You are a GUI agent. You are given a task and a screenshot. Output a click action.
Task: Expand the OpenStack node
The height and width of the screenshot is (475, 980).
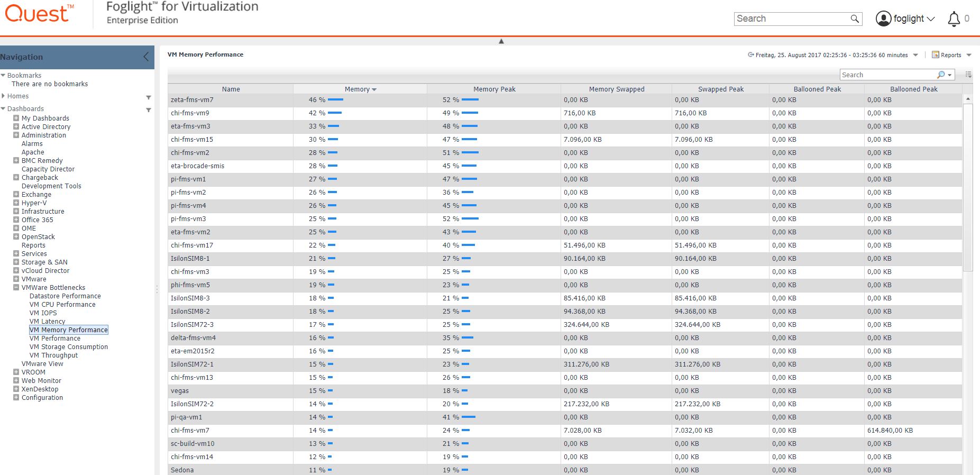[16, 236]
